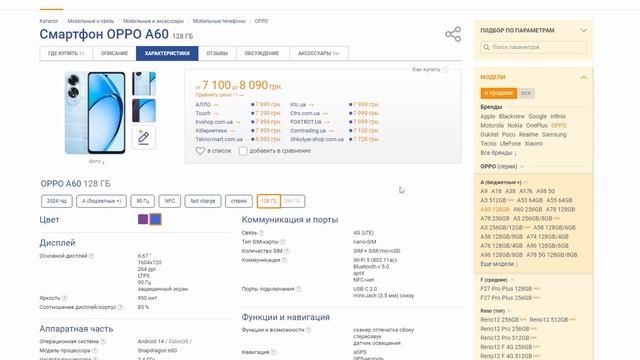
Task: Click help icon next to Навигация
Action: coord(273,352)
